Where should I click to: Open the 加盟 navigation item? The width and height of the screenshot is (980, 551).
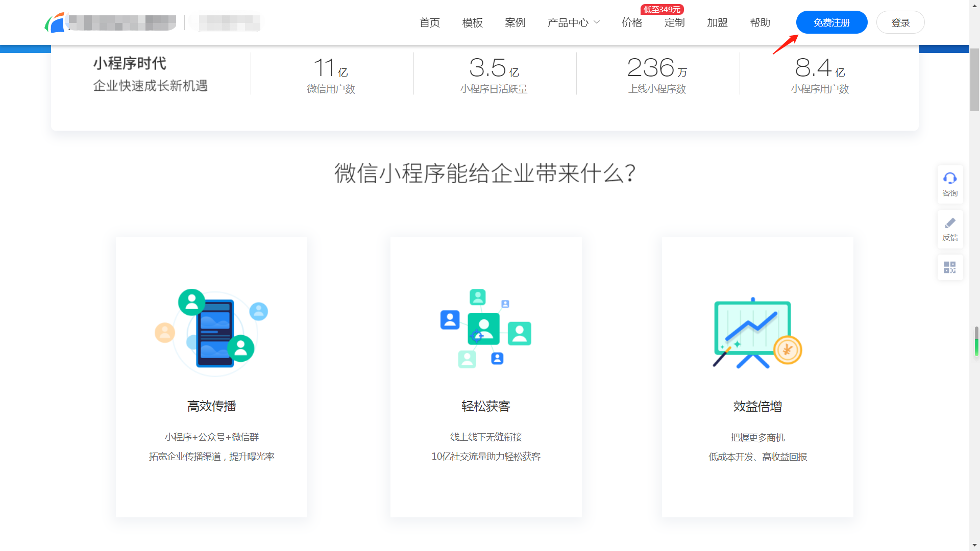click(x=717, y=22)
